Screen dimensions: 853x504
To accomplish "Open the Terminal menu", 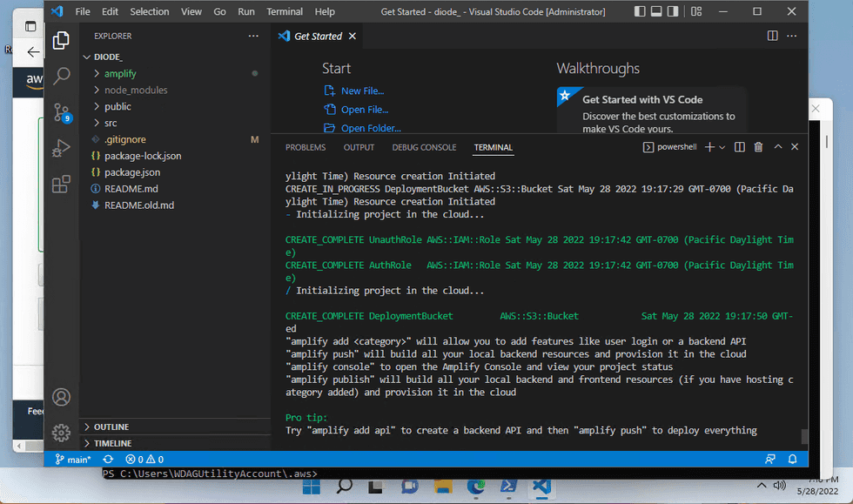I will tap(284, 11).
